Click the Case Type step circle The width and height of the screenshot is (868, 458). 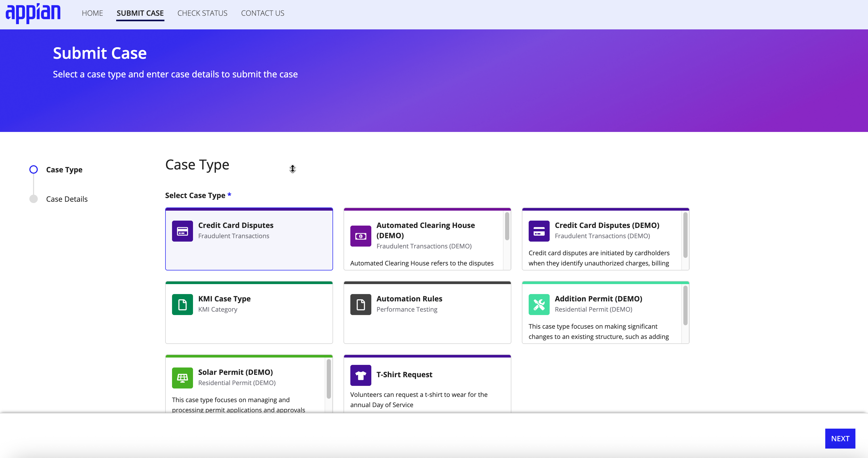(x=33, y=169)
